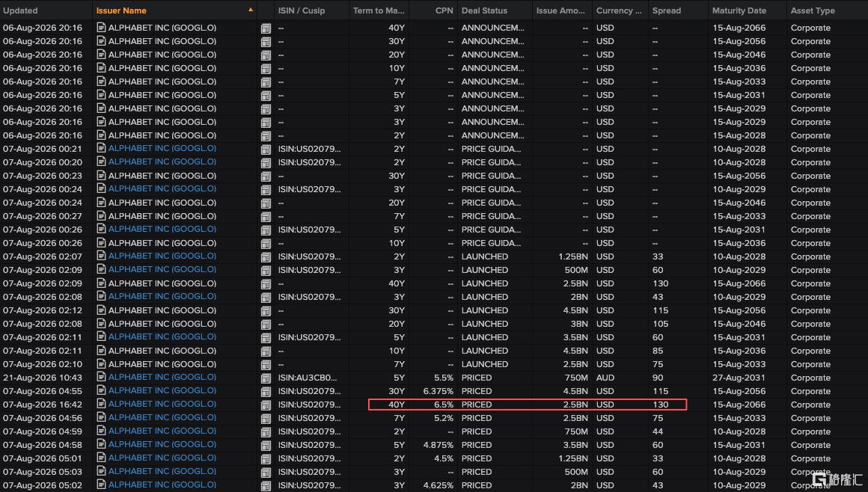Select 15-Aug-2066 date in first announcement row
This screenshot has height=492, width=868.
click(x=739, y=28)
